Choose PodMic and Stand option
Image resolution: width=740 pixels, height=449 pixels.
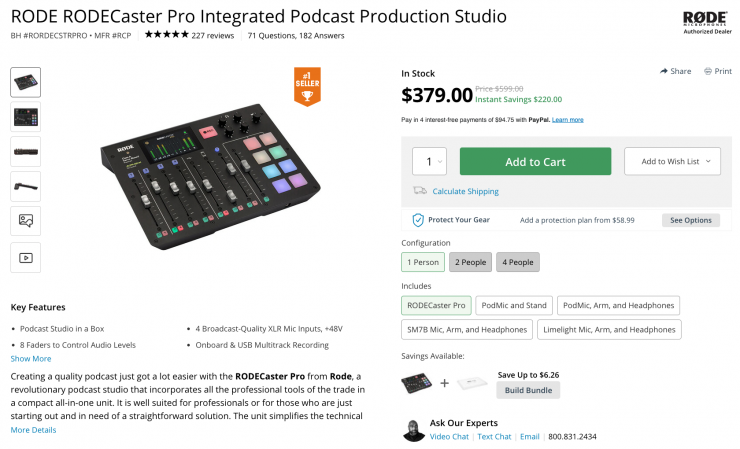[514, 305]
